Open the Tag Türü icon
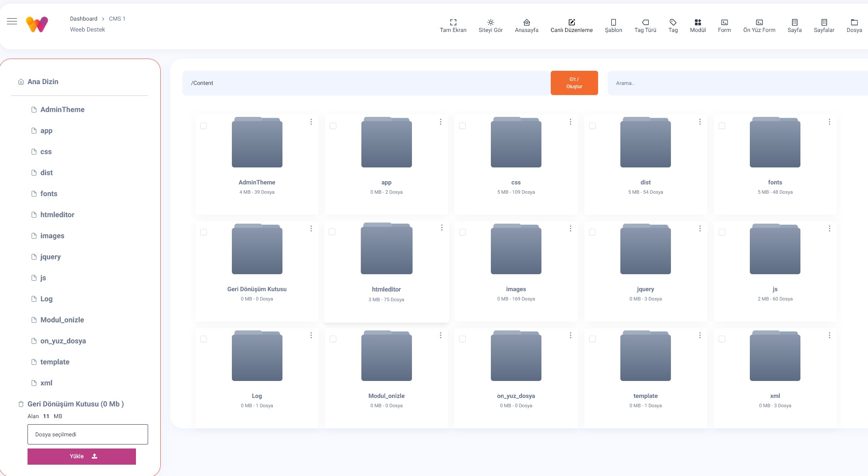 [x=645, y=22]
